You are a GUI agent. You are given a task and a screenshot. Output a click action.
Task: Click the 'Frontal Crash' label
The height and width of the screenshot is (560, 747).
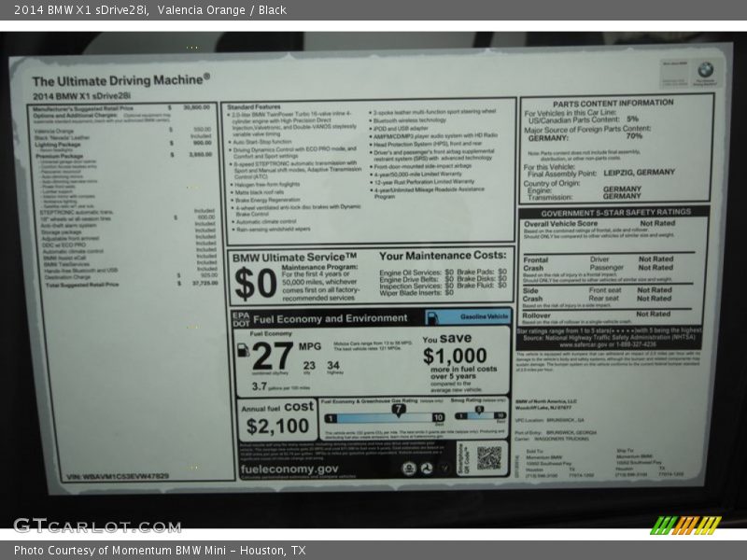tap(535, 264)
